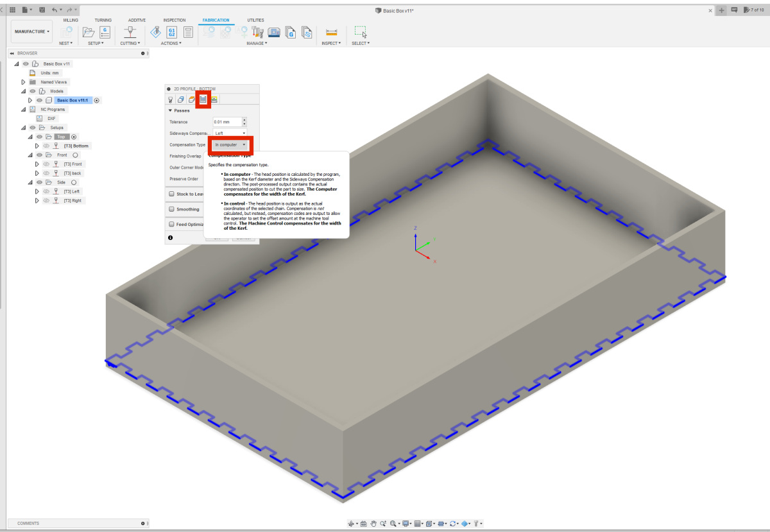Click the Select window icon

click(x=361, y=32)
